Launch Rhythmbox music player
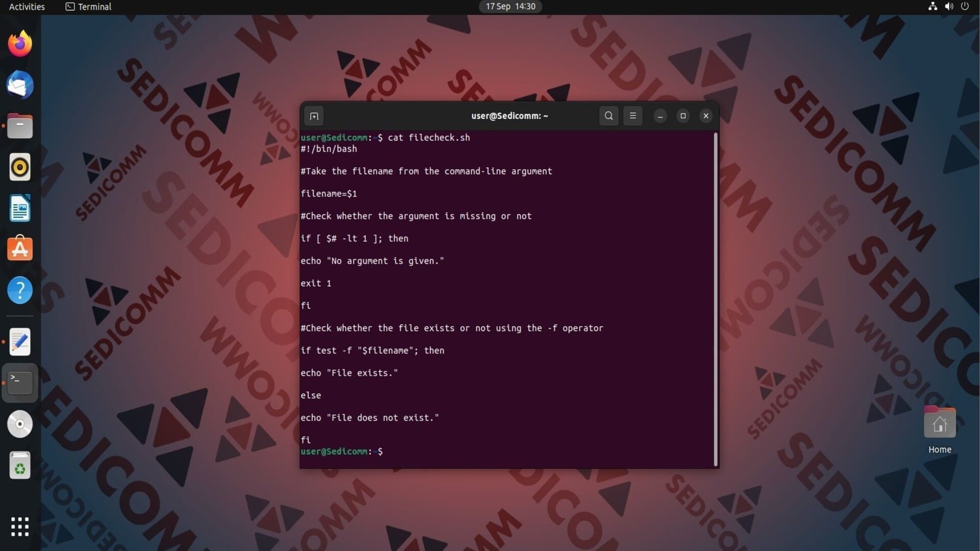This screenshot has width=980, height=551. 20,167
